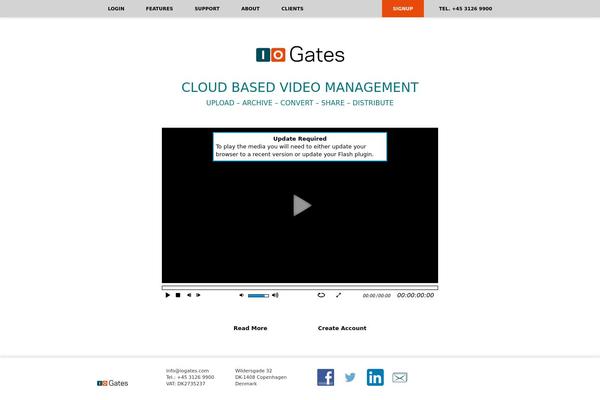Open the FEATURES page

[x=159, y=8]
